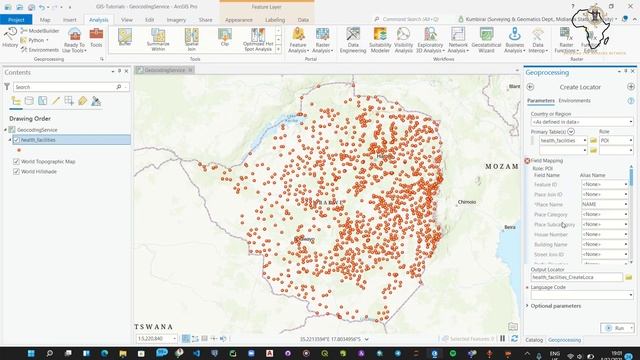Open Exploratory 3D Analysis menu

tap(430, 40)
